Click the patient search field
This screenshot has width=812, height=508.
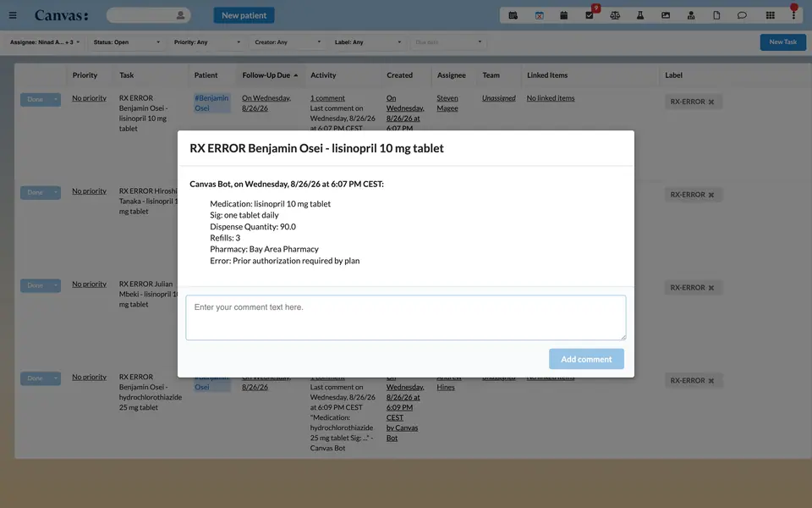[149, 15]
